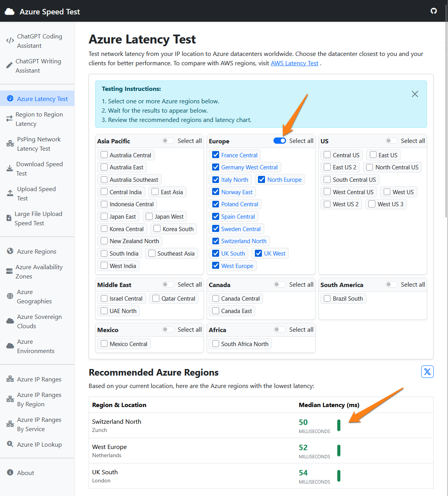Click the Switzerland North latency bar
This screenshot has height=496, width=448.
(339, 425)
